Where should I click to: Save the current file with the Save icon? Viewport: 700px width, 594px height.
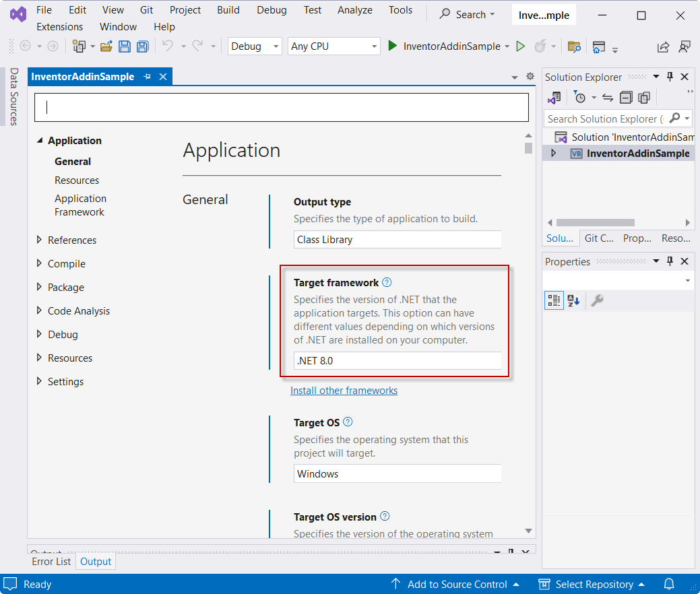point(125,46)
